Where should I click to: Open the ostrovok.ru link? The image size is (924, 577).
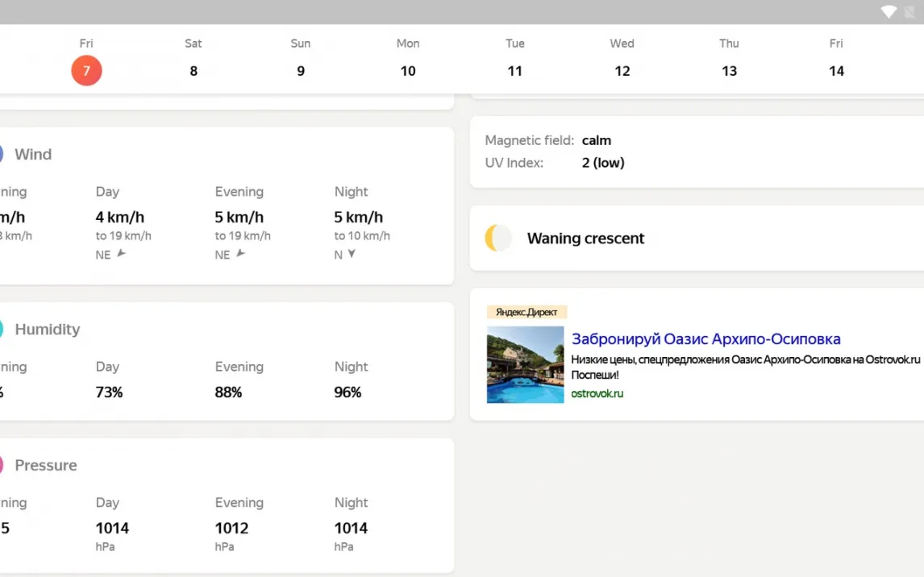(x=597, y=393)
